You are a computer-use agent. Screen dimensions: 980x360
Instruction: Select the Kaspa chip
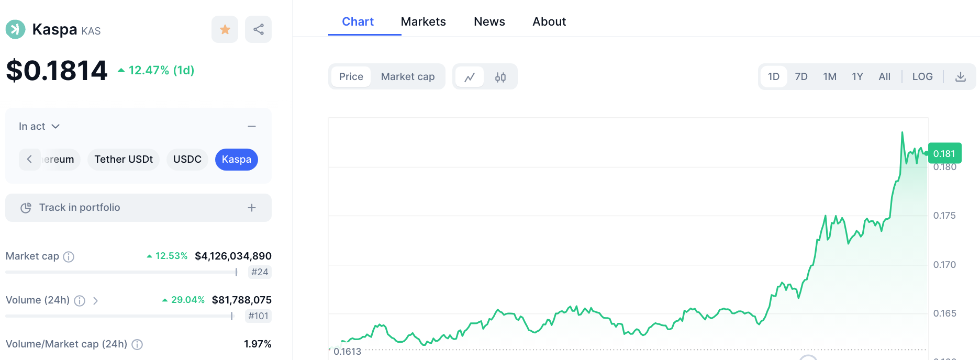click(x=237, y=159)
